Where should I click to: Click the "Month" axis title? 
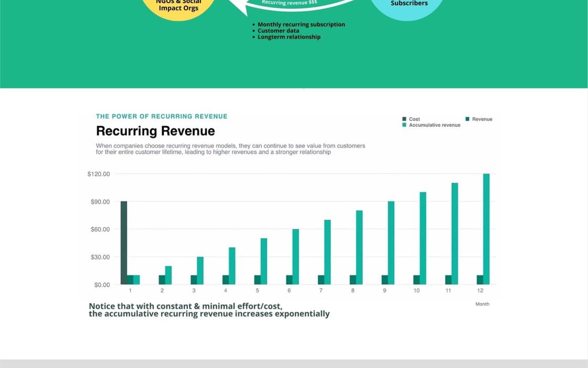482,304
